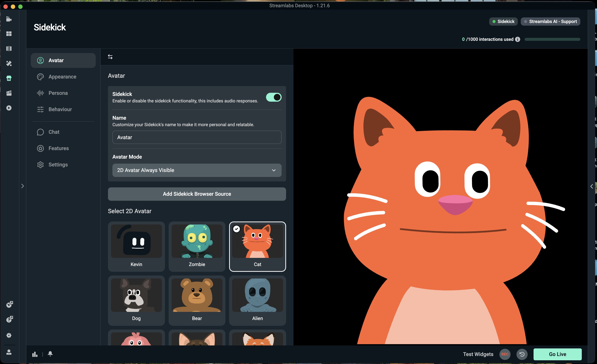Screen dimensions: 597x364
Task: Click the 'Select 2D Avatar' heading
Action: tap(130, 211)
